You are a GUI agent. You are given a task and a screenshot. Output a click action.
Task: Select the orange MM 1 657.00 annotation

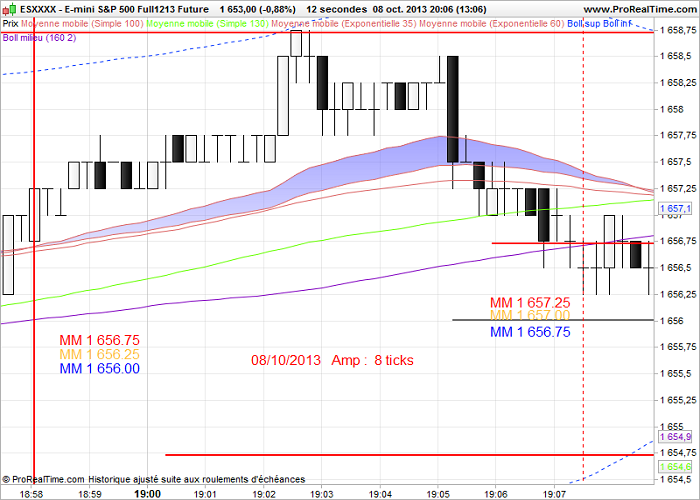pyautogui.click(x=530, y=315)
